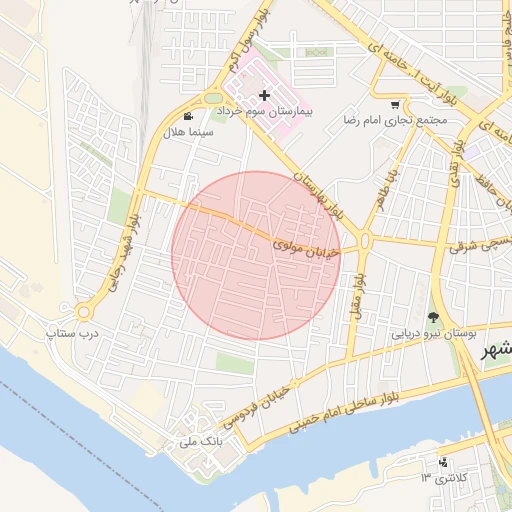Click the بوستان نیرو دریایی label
Screen dimensions: 512x512
pos(434,333)
